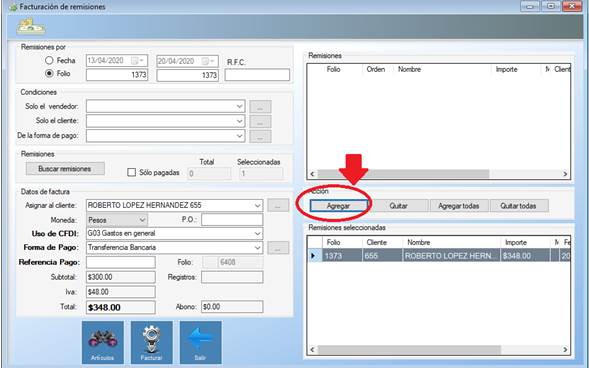Click ellipsis button beside Solo el cliente
This screenshot has width=589, height=368.
tap(260, 121)
